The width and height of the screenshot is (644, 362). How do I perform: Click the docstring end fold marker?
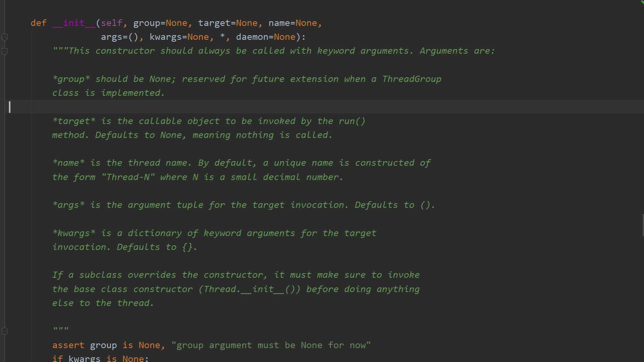[x=5, y=331]
